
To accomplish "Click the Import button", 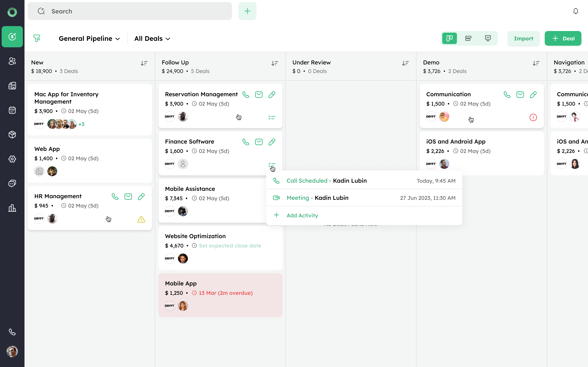I will [x=523, y=38].
